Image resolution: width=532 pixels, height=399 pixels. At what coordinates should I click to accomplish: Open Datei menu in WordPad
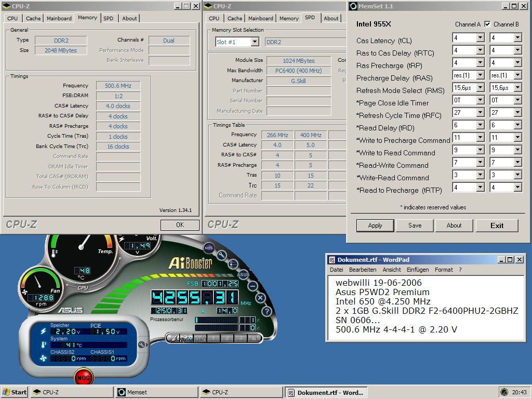[336, 270]
